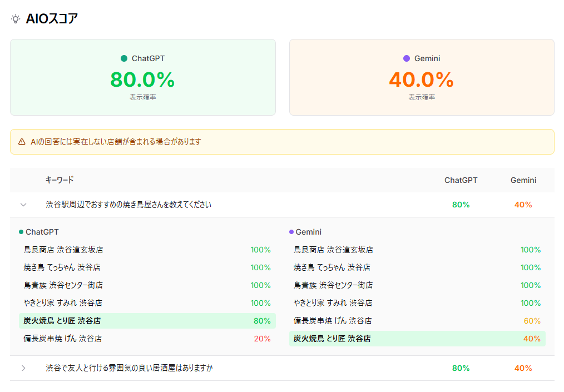The height and width of the screenshot is (392, 564).
Task: Click the 80.0% 表示確率 value on ChatGPT card
Action: pyautogui.click(x=142, y=81)
